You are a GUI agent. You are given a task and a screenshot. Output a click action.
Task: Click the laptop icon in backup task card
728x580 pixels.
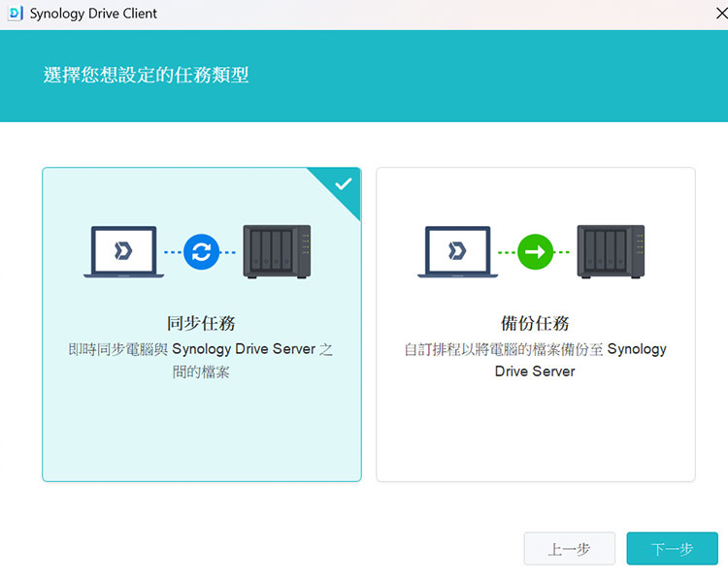click(x=458, y=252)
